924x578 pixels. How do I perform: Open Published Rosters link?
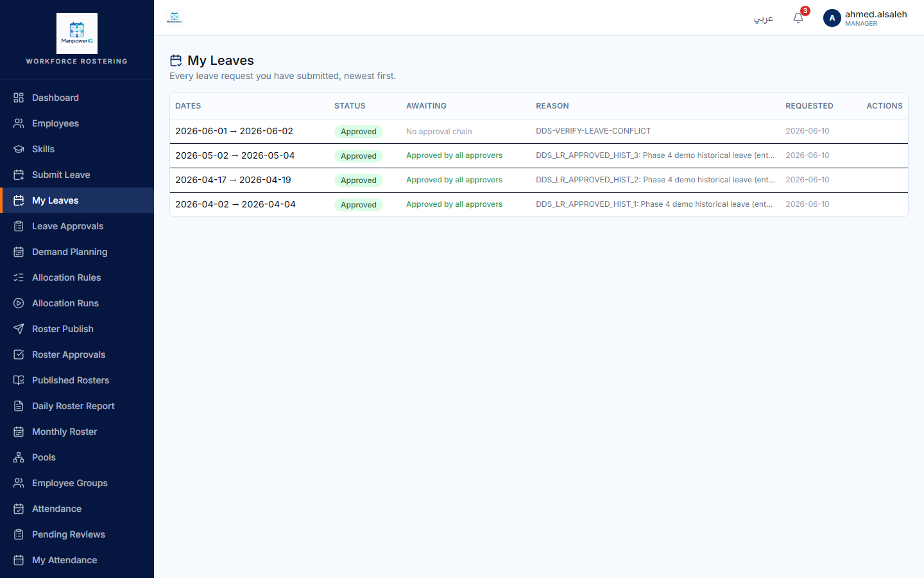[x=77, y=380]
